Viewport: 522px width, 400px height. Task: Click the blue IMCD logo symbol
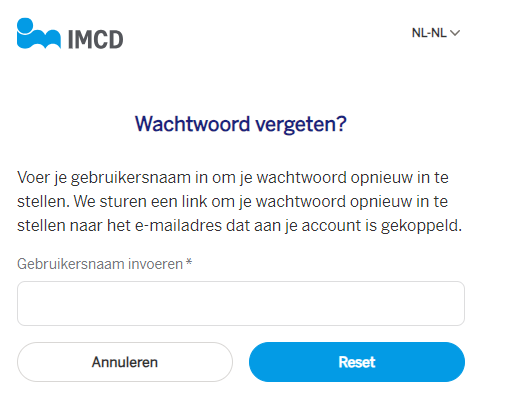click(39, 33)
